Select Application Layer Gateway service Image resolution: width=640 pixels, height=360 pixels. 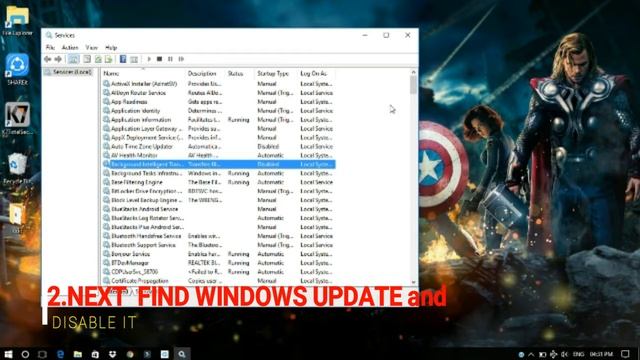point(218,129)
